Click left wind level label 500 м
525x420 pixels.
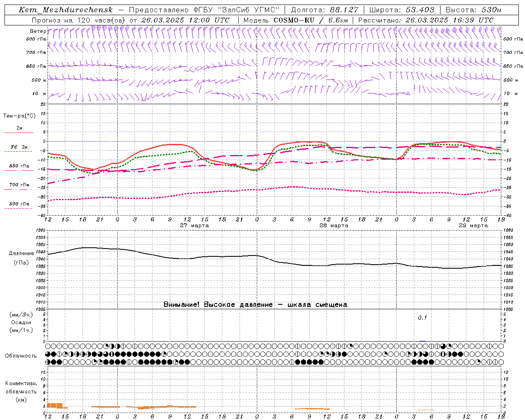click(39, 80)
